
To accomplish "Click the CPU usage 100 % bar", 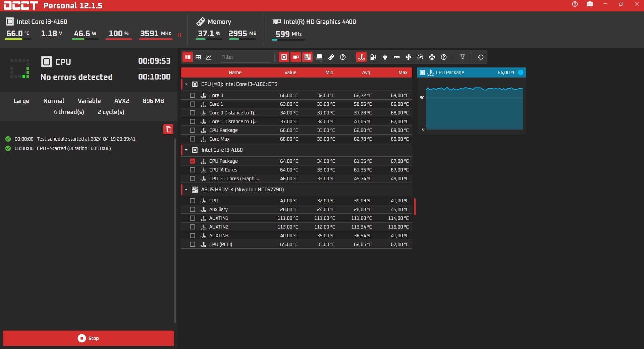I will click(x=119, y=39).
